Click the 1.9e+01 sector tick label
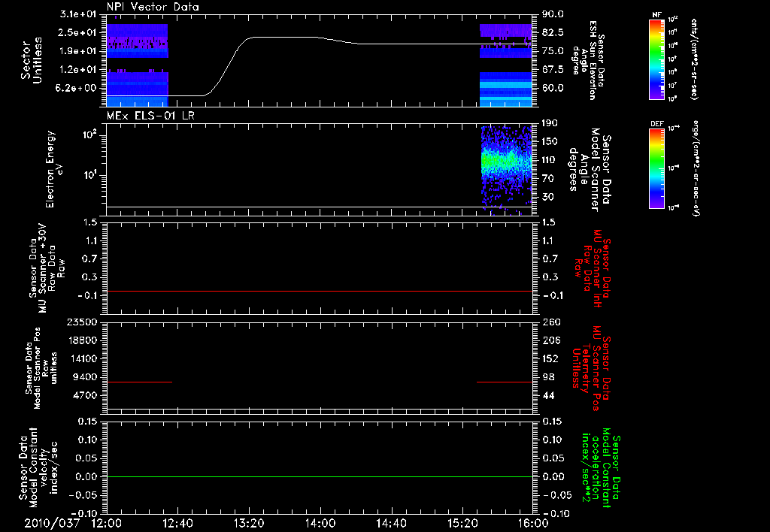770x532 pixels. (x=78, y=51)
